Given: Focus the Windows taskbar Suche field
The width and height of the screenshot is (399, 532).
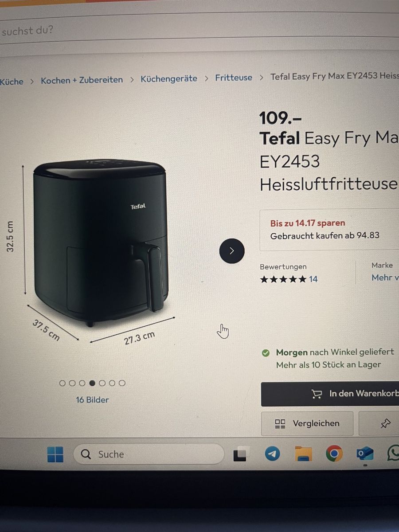Looking at the screenshot, I should pos(149,454).
